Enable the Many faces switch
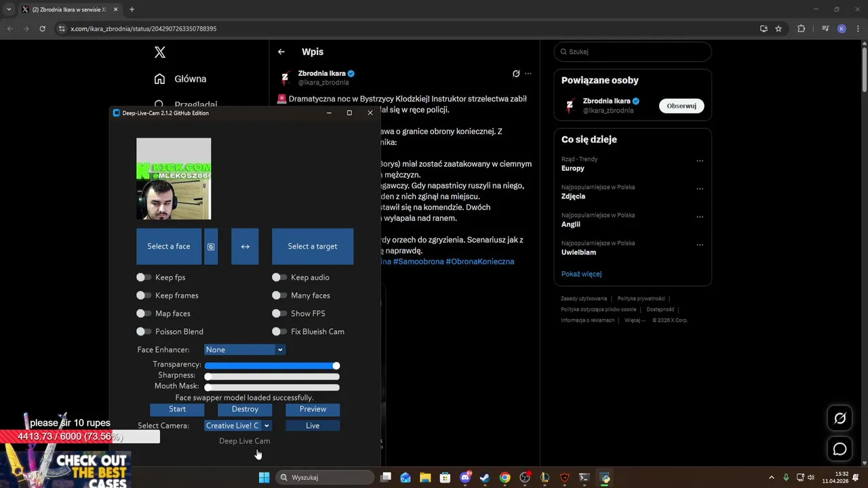This screenshot has width=868, height=488. pyautogui.click(x=279, y=296)
